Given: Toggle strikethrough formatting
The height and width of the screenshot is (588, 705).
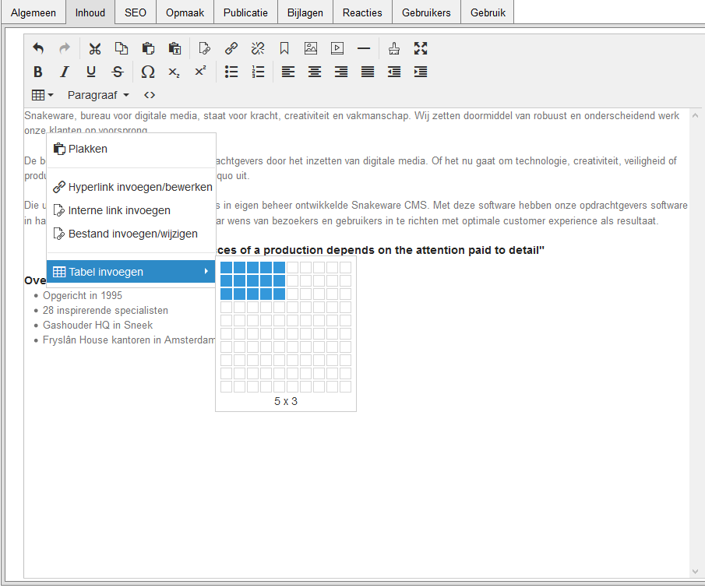Looking at the screenshot, I should [118, 72].
